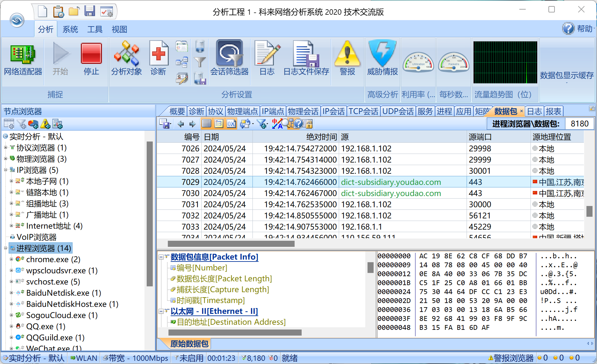Switch to the 概要 summary tab

point(177,111)
